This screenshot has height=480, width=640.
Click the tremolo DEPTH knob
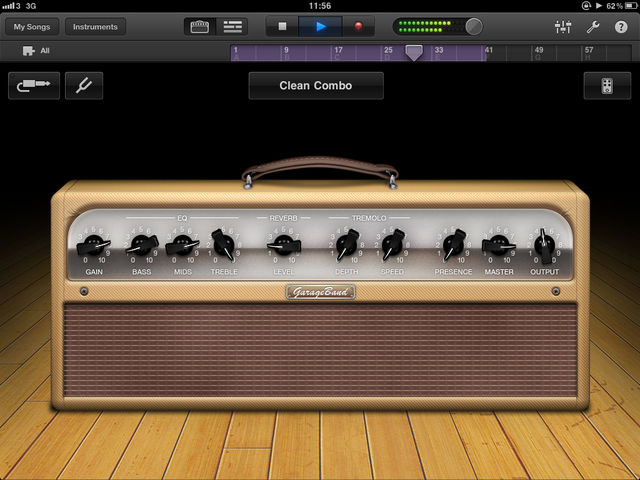point(347,245)
